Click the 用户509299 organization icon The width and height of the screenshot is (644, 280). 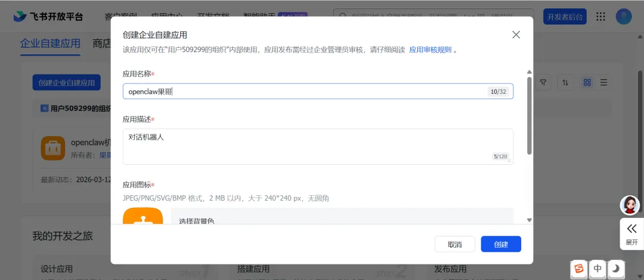44,109
